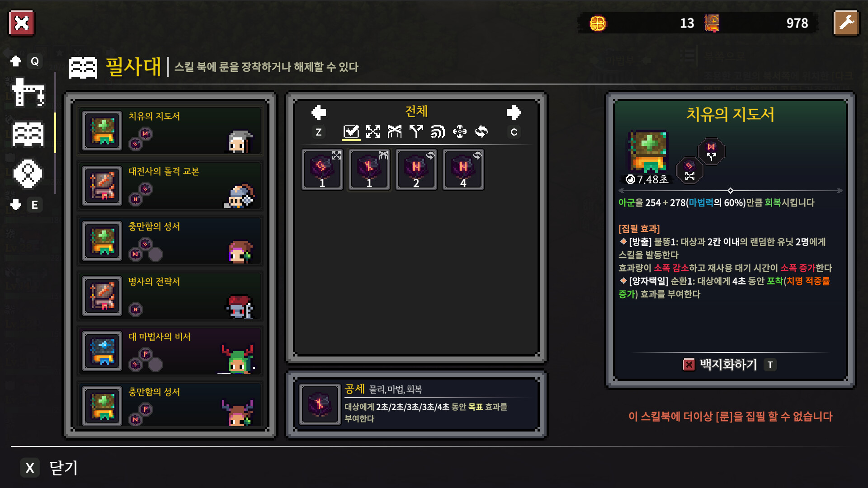This screenshot has width=868, height=488.
Task: Go to next rune category arrow
Action: pyautogui.click(x=514, y=113)
